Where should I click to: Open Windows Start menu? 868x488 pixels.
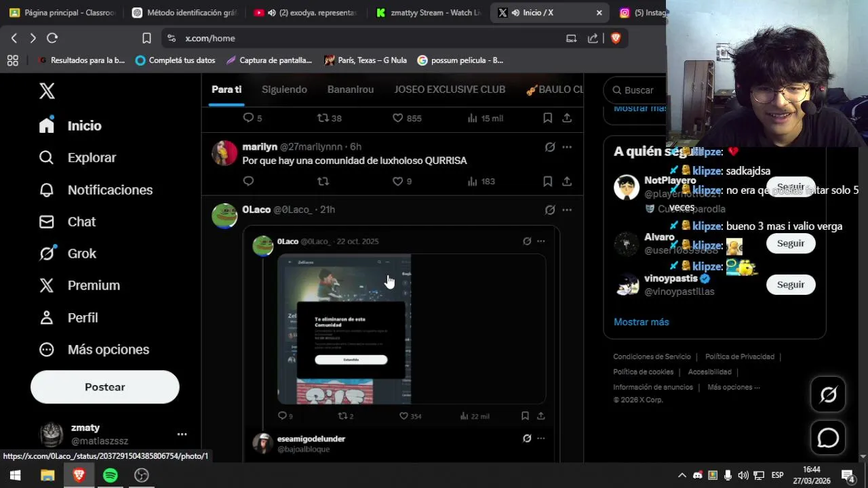click(15, 475)
